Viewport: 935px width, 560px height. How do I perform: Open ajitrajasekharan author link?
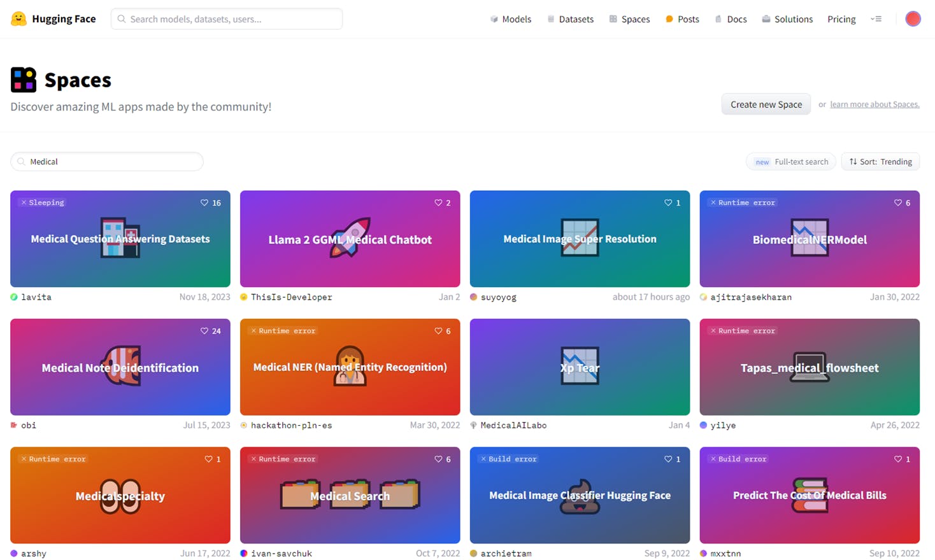pyautogui.click(x=751, y=297)
